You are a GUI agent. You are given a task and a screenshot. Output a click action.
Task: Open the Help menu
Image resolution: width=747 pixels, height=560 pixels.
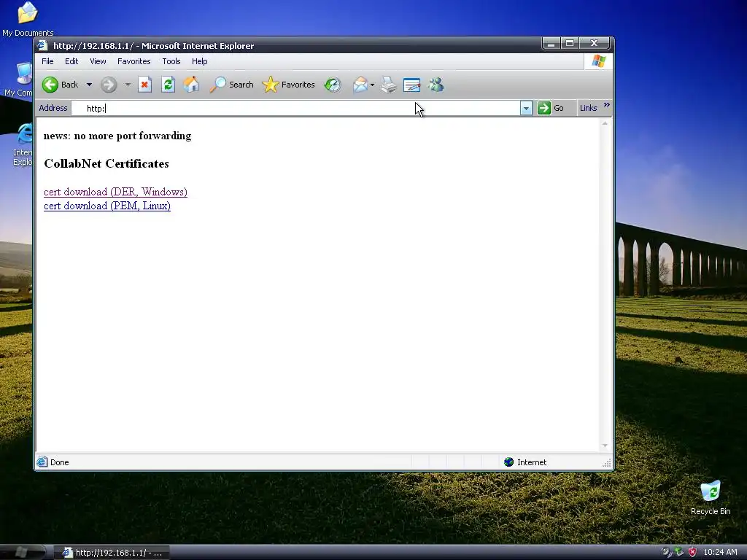click(200, 61)
